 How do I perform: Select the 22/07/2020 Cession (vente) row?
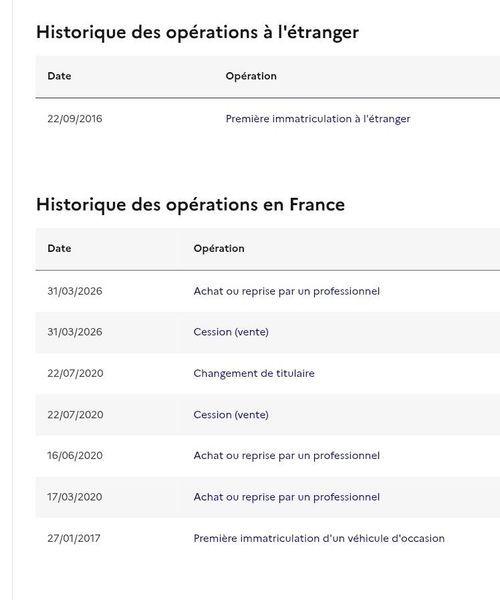(268, 415)
